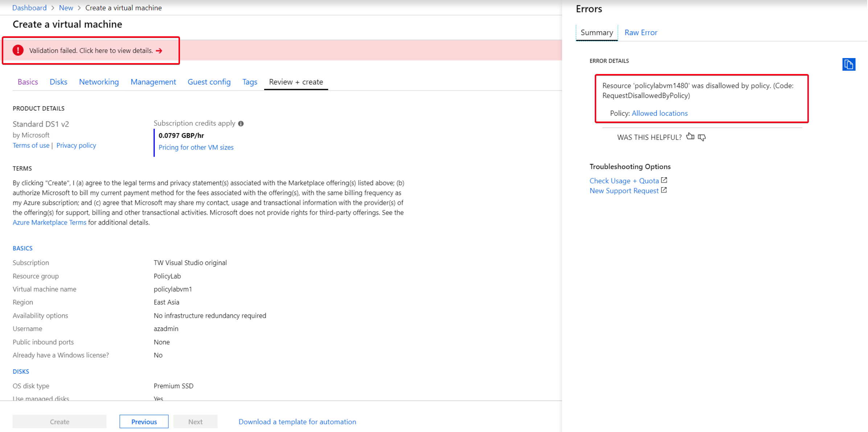Open the Raw Error tab
The width and height of the screenshot is (868, 432).
coord(640,33)
